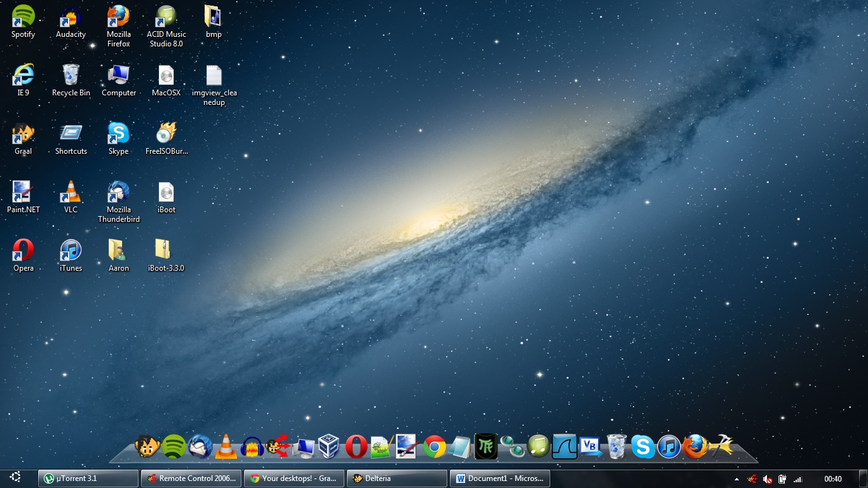Open Wireshark shark fin dock icon

click(x=564, y=446)
